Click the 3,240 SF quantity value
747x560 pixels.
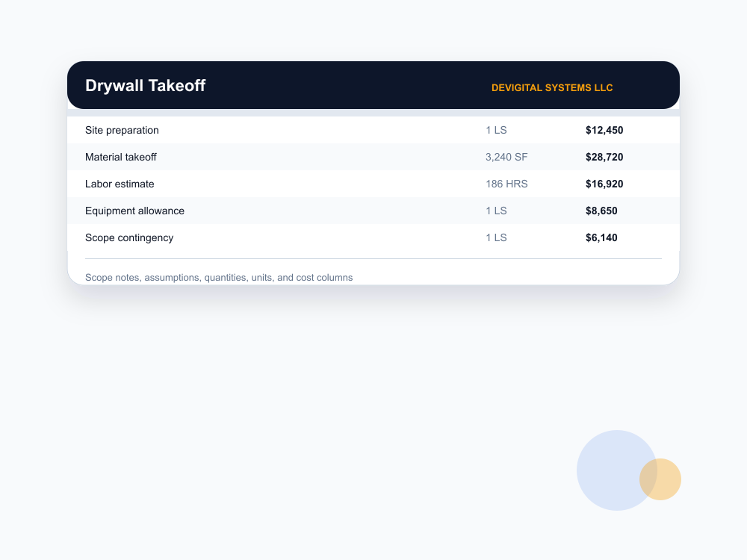pos(506,157)
